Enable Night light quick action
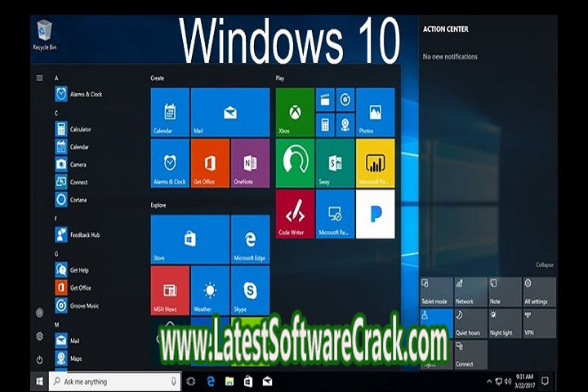588x392 pixels. pyautogui.click(x=504, y=323)
